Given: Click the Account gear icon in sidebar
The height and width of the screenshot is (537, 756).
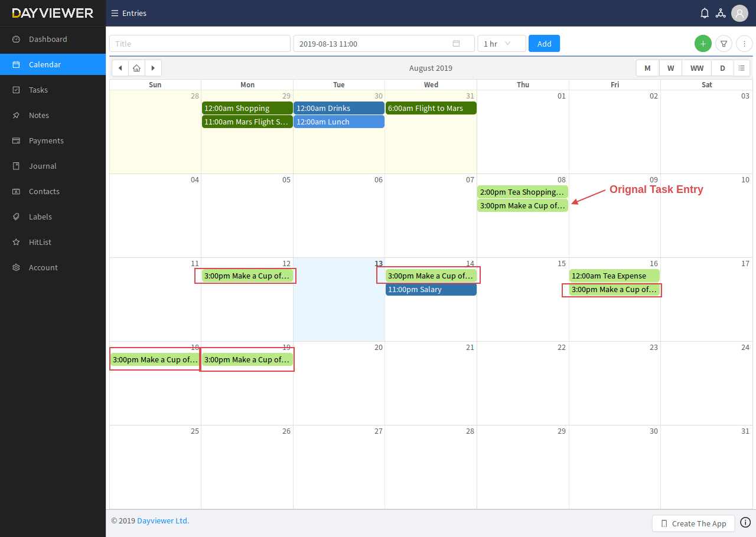Looking at the screenshot, I should click(17, 267).
